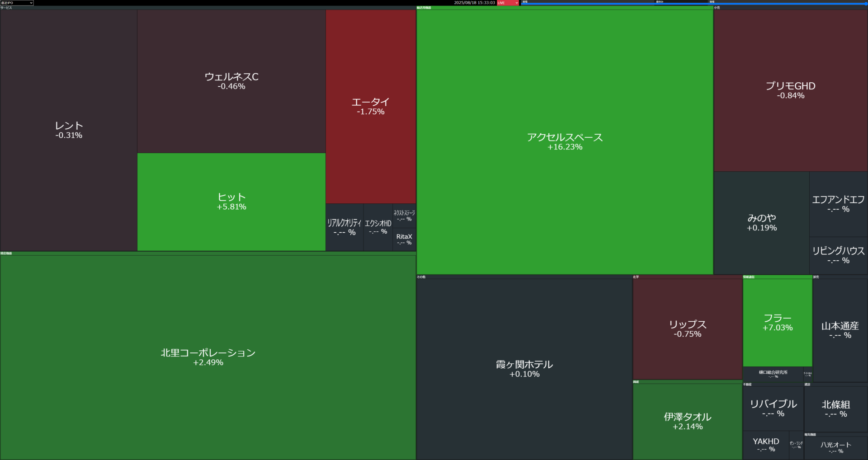Select the 小売 sector header
The width and height of the screenshot is (868, 460).
[791, 8]
